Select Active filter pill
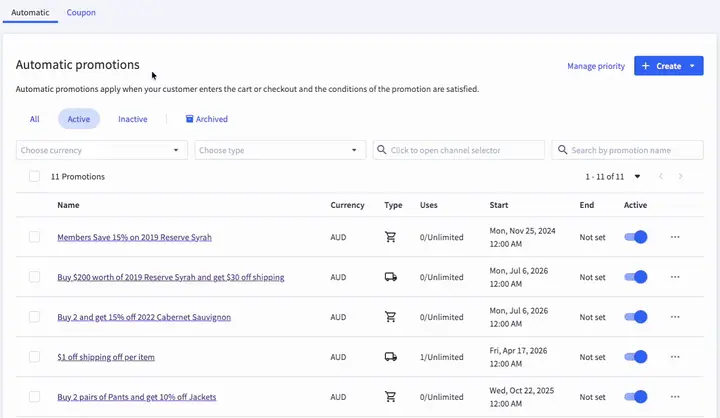Image resolution: width=720 pixels, height=418 pixels. 79,119
